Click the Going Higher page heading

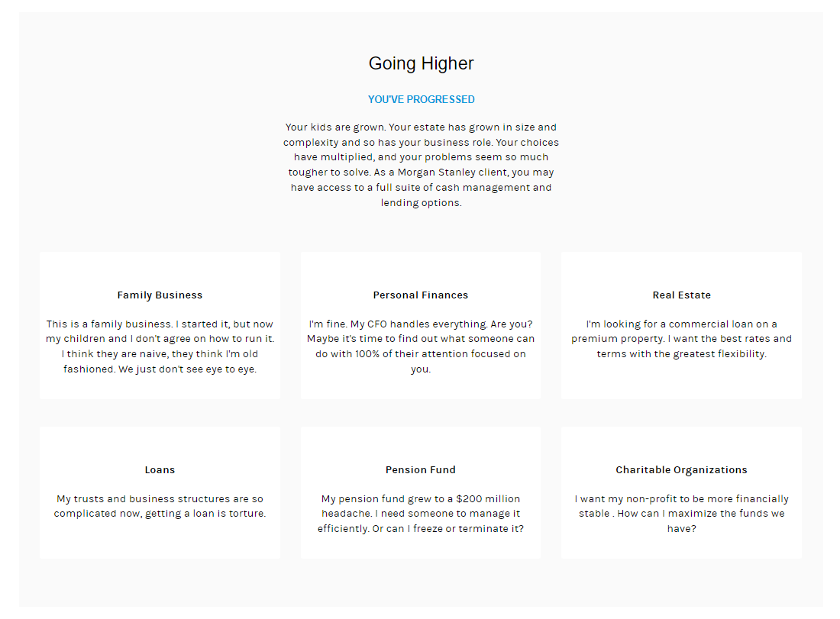coord(422,63)
